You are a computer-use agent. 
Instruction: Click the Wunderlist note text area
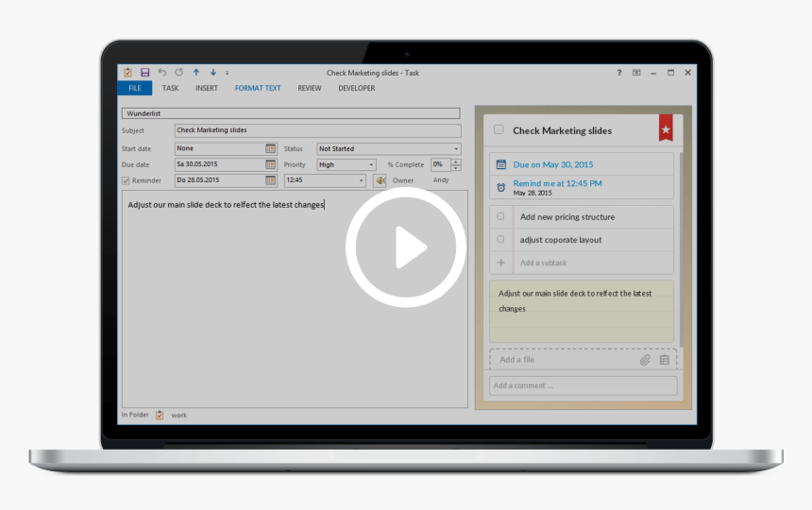click(x=581, y=311)
